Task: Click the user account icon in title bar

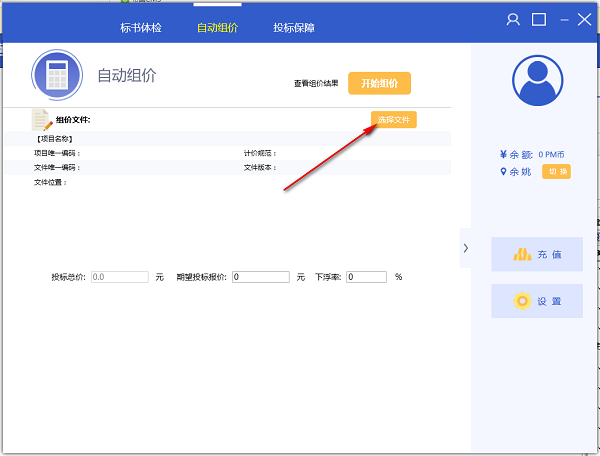Action: (x=514, y=19)
